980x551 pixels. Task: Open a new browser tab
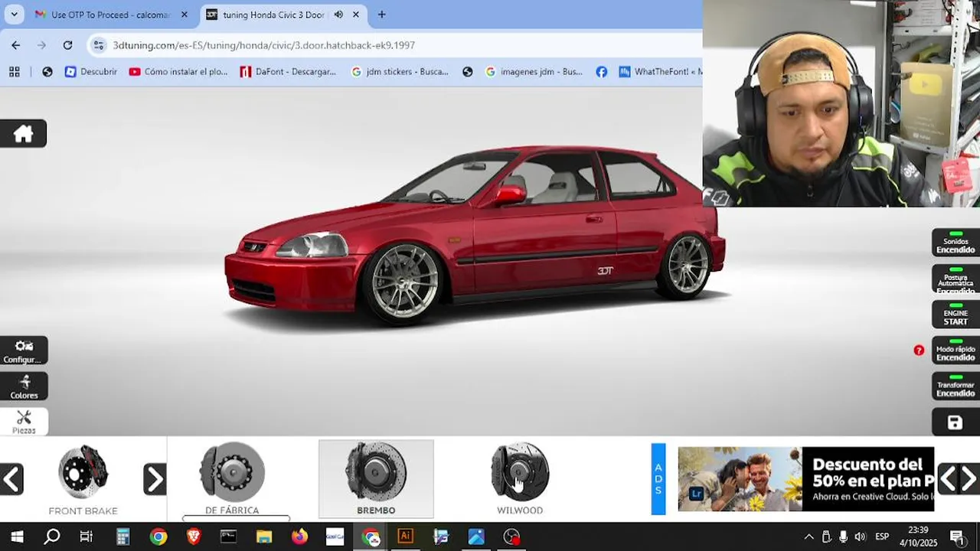[381, 15]
